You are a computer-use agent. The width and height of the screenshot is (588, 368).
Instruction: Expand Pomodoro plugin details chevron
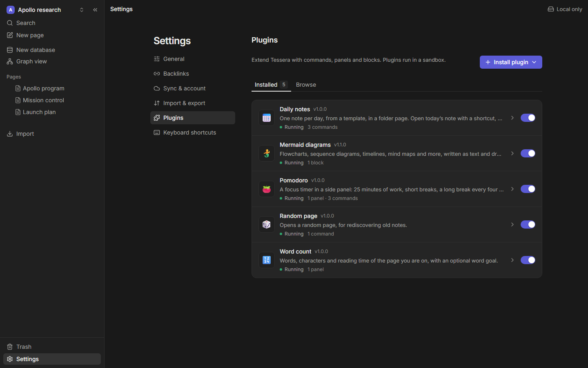[x=512, y=189]
